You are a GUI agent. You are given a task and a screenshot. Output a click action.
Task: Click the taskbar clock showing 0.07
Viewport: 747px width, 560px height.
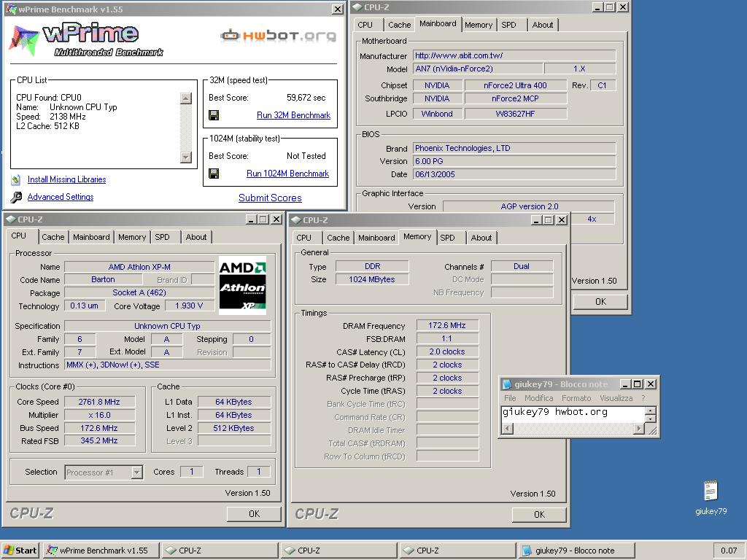[x=729, y=551]
